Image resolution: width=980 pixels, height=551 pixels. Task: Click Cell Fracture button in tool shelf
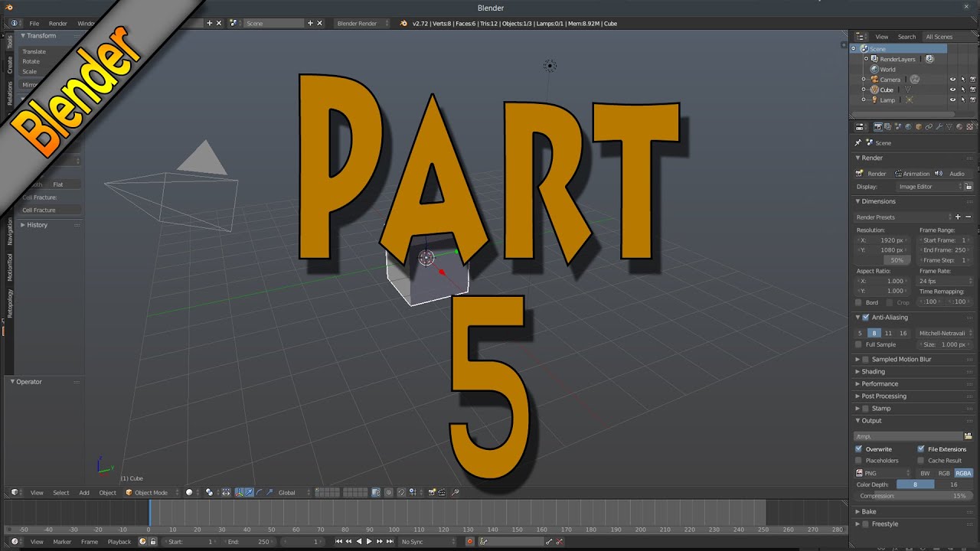pos(51,210)
